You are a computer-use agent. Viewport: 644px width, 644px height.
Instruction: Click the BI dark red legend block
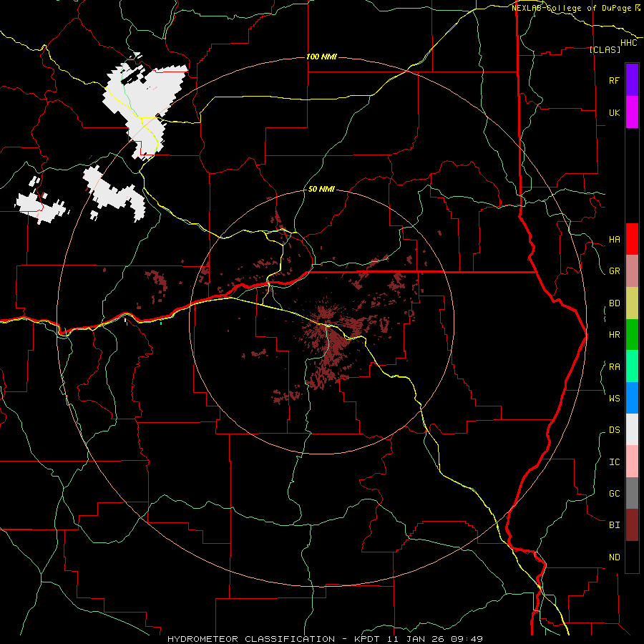click(632, 525)
